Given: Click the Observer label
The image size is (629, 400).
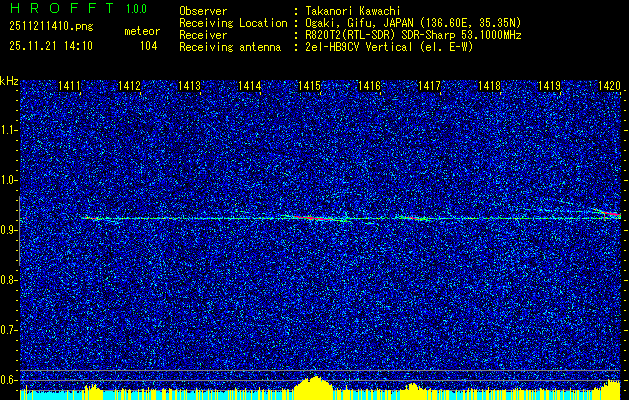Looking at the screenshot, I should [203, 11].
